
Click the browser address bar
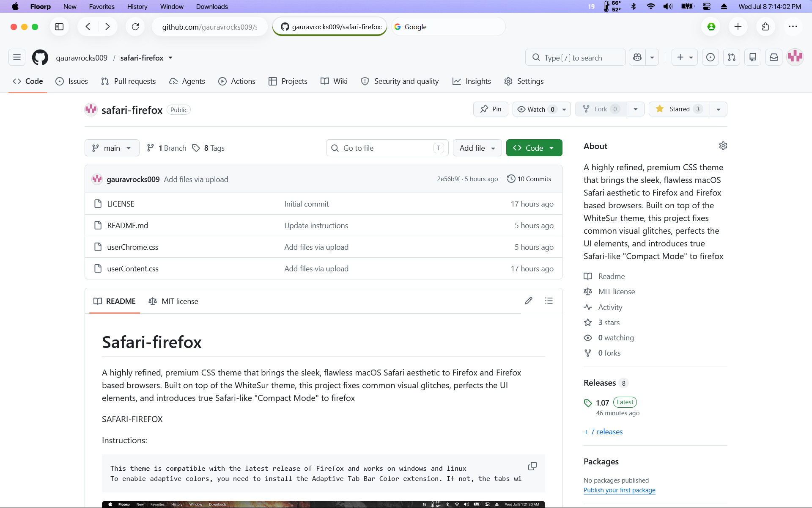[209, 27]
